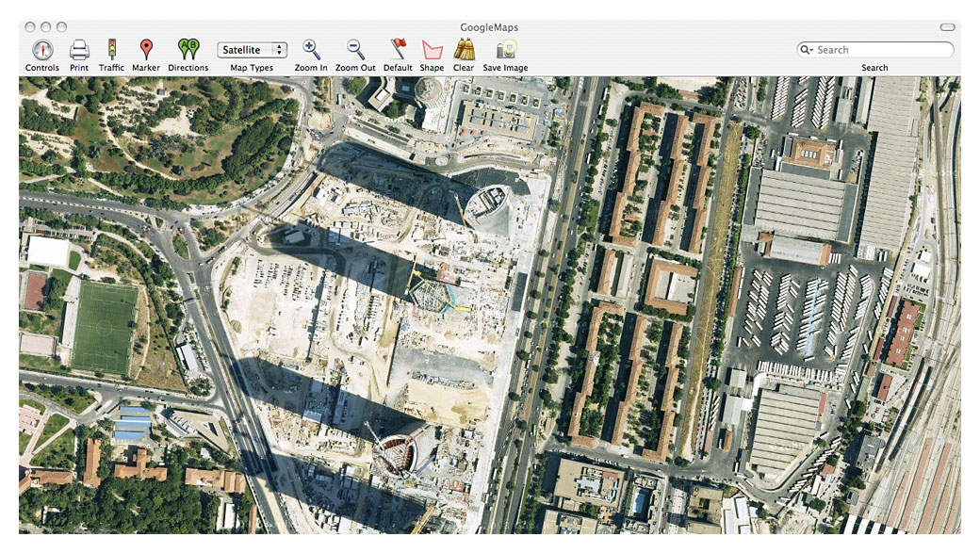The height and width of the screenshot is (553, 980).
Task: Click the Default red flag icon
Action: pos(398,50)
